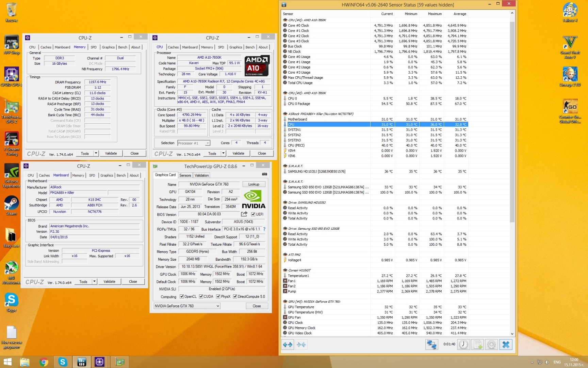Collapse sensors with HWiNFO inward arrows icon
Viewport: 588px width, 368px height.
click(x=301, y=345)
